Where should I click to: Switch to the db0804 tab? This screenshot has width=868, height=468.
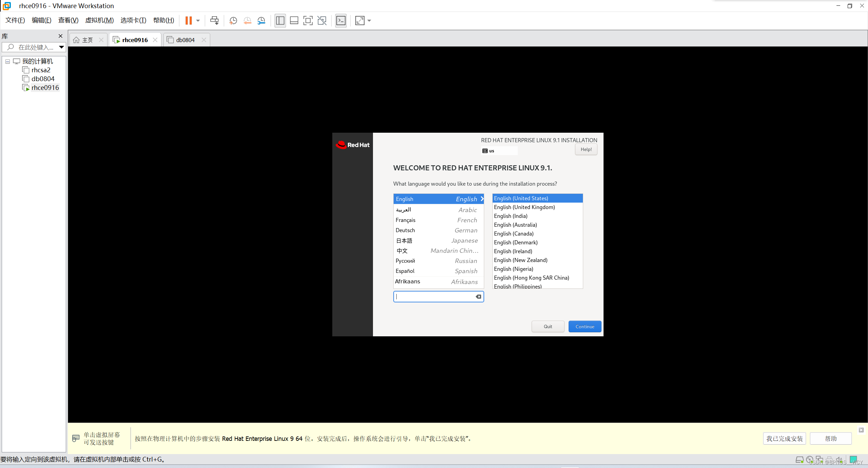point(185,40)
